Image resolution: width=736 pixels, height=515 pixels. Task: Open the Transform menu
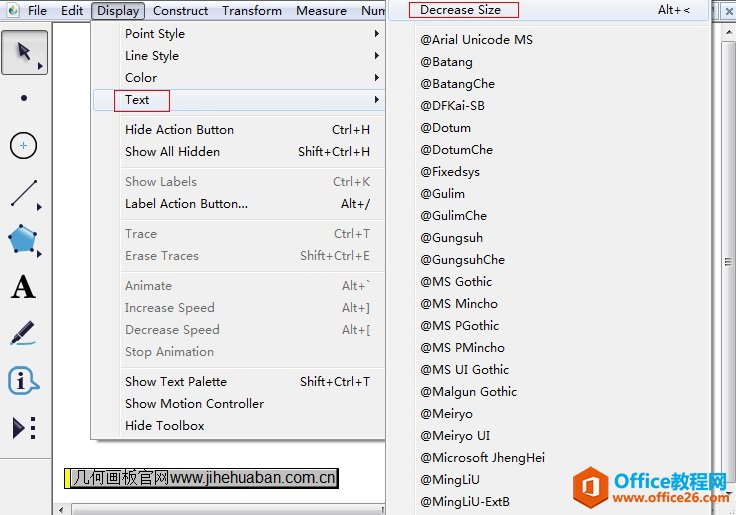(252, 10)
